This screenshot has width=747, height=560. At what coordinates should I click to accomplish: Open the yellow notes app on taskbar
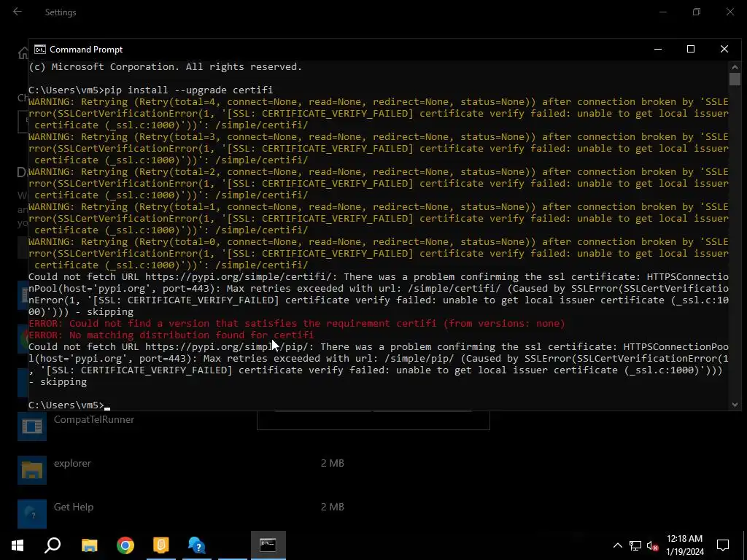click(x=161, y=545)
